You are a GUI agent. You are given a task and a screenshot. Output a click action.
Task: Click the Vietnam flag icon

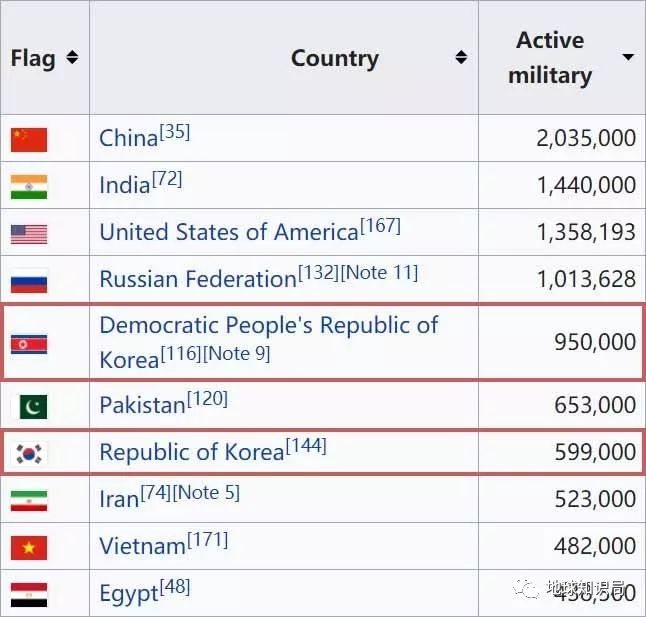[29, 547]
